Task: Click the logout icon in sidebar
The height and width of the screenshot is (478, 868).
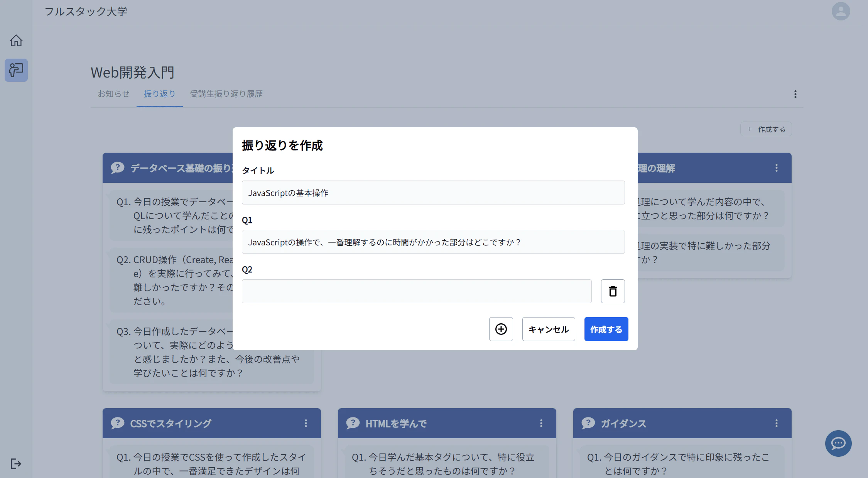Action: tap(16, 463)
